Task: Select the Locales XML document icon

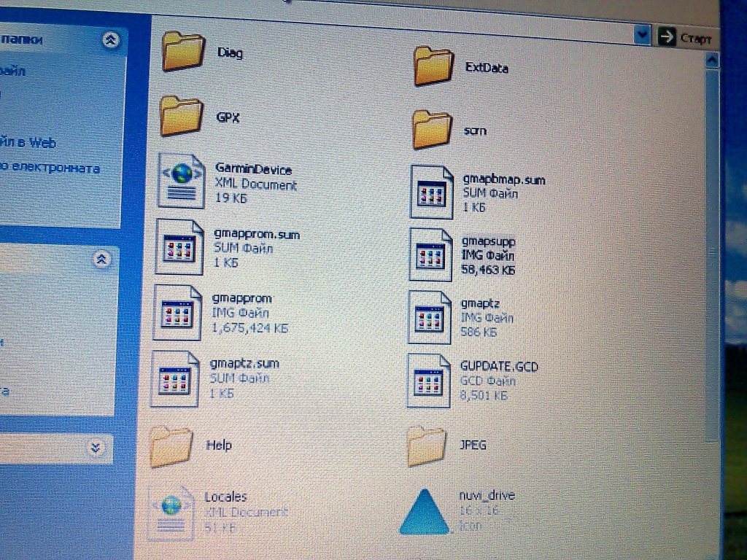Action: point(171,513)
